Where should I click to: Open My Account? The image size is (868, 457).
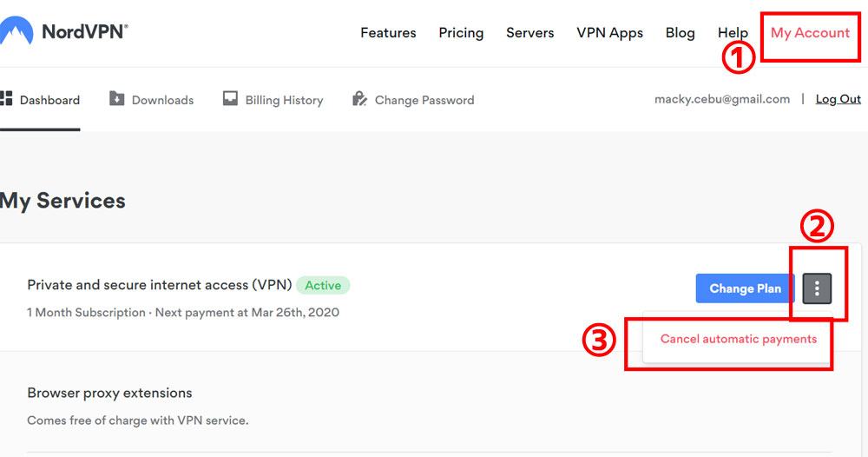coord(810,33)
